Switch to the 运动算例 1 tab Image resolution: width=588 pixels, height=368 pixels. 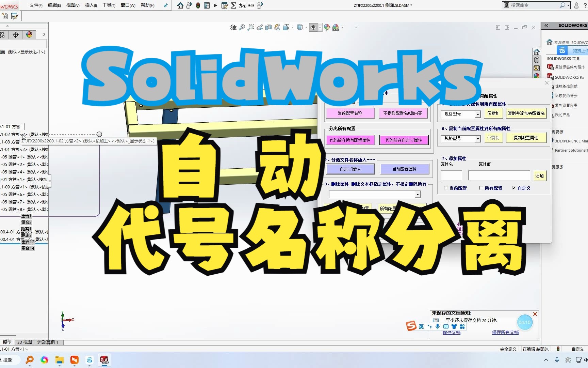click(48, 342)
